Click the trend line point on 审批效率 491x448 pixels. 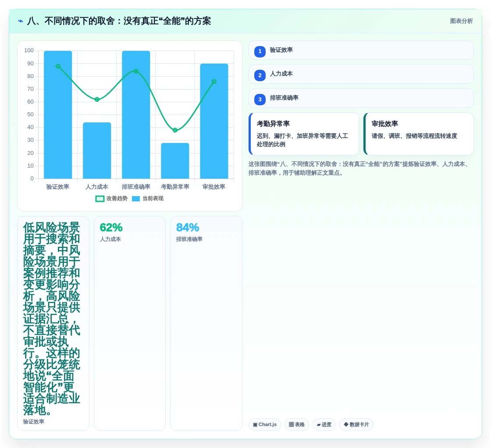point(214,82)
